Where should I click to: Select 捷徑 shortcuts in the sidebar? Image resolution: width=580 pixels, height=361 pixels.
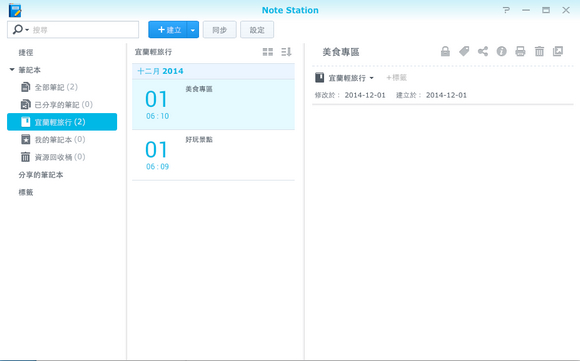coord(26,53)
